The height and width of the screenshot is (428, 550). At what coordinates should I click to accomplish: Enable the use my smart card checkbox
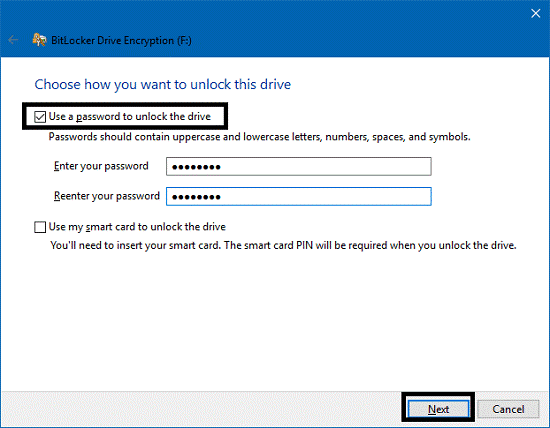(40, 227)
